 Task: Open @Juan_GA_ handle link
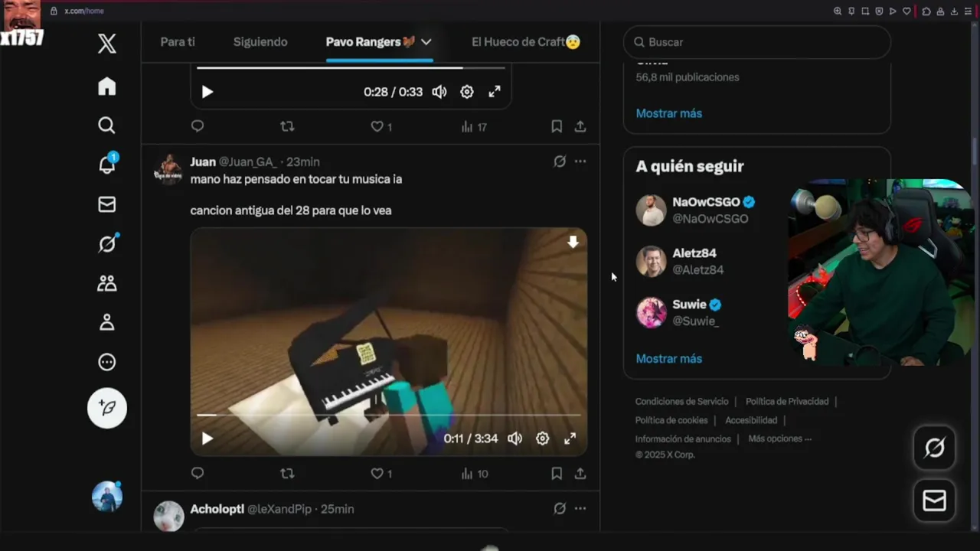coord(248,161)
